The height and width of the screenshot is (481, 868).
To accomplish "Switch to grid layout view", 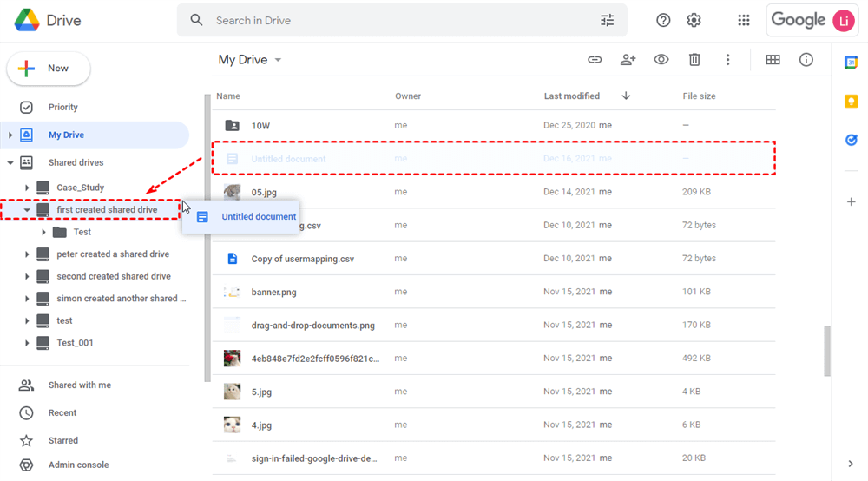I will point(773,60).
